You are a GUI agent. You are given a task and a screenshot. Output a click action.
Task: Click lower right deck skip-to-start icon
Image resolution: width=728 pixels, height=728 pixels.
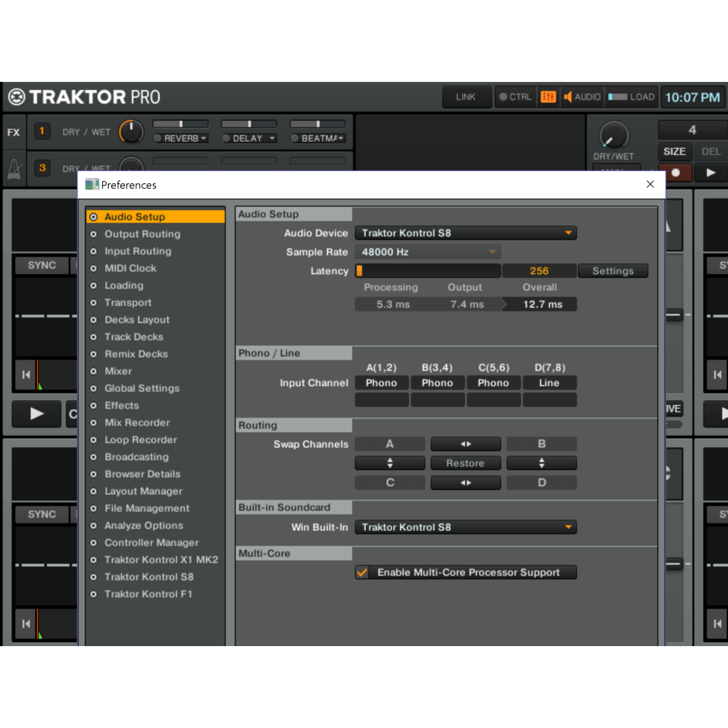(x=717, y=624)
